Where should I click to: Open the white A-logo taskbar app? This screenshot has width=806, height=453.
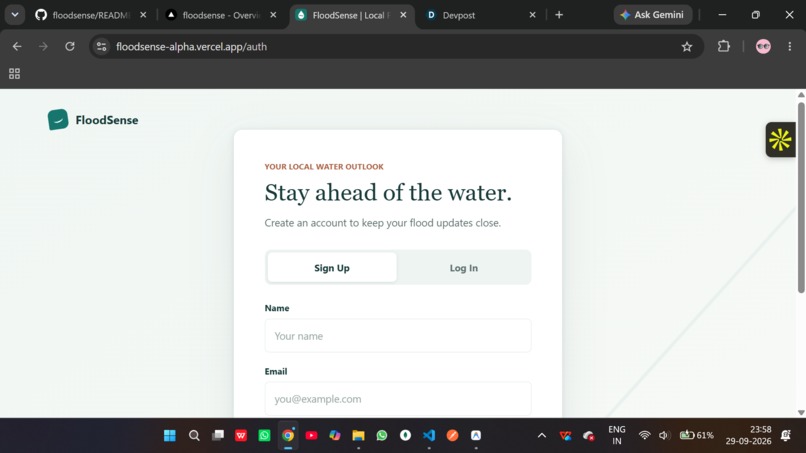476,436
